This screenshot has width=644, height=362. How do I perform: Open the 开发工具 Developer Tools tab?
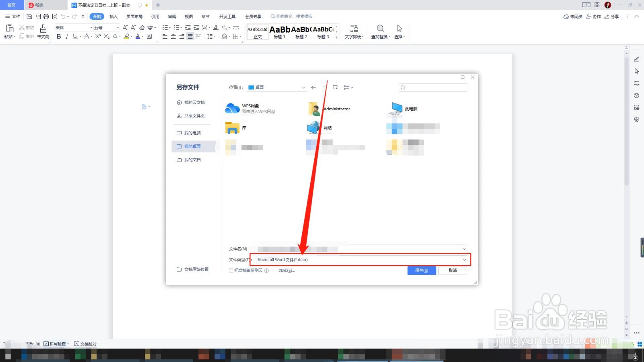click(x=227, y=16)
